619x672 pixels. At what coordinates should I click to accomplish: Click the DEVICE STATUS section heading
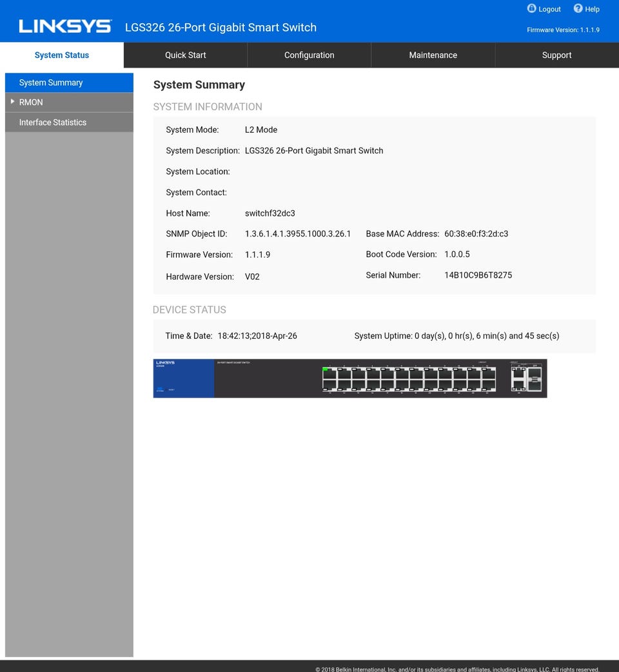(x=189, y=310)
